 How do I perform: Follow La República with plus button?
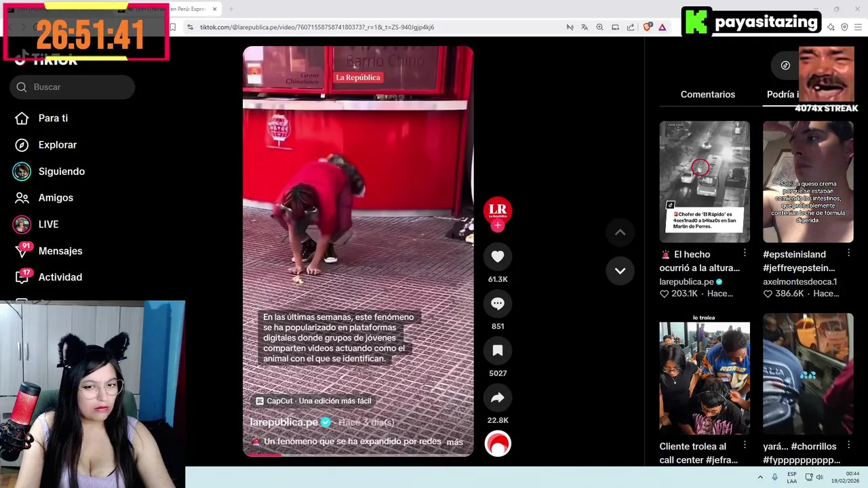[498, 226]
